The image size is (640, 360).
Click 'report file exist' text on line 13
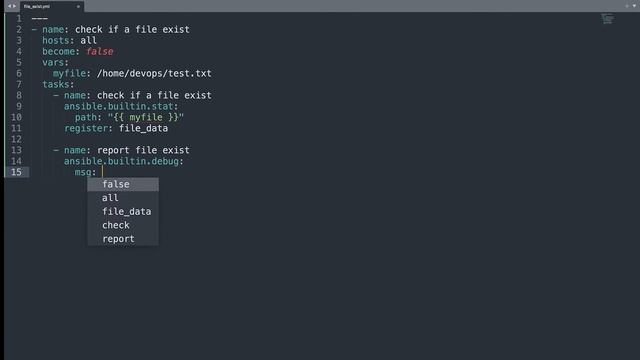[x=143, y=150]
